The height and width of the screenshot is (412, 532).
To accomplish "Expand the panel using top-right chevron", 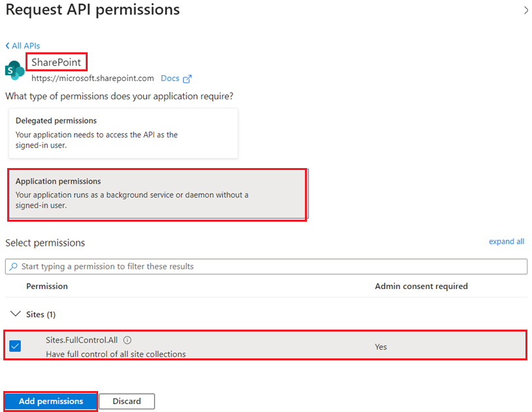I will click(526, 10).
